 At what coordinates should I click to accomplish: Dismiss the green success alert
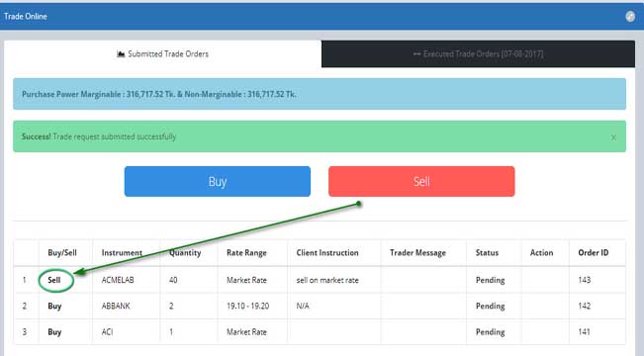coord(613,137)
